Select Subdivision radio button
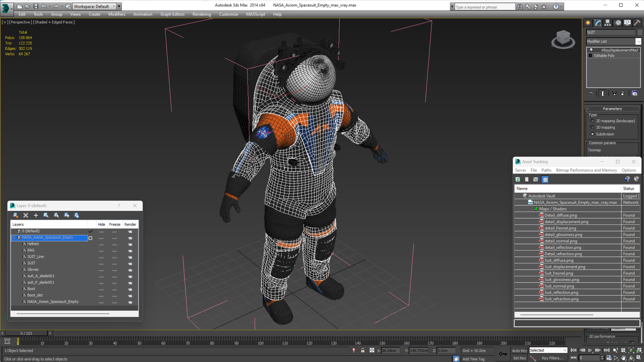This screenshot has width=644, height=362. [x=592, y=134]
